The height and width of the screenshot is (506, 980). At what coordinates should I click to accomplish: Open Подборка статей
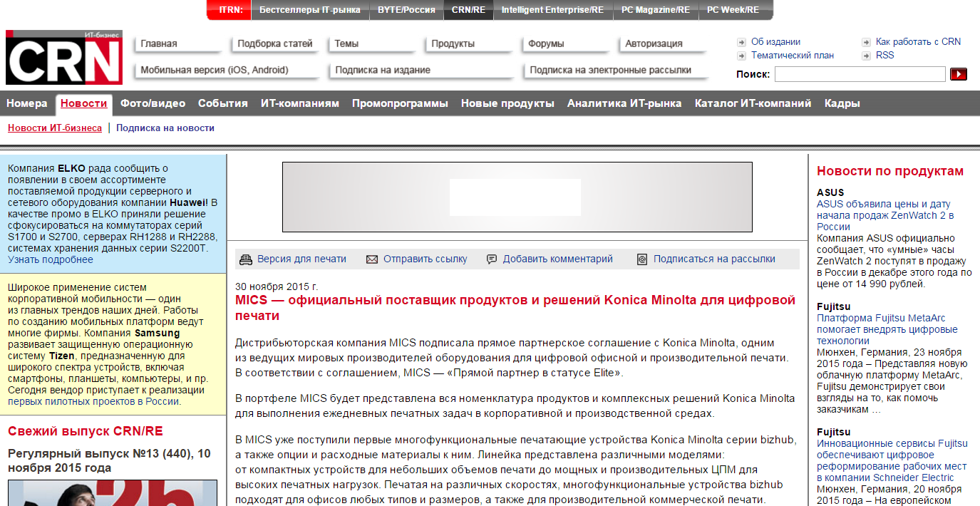click(x=275, y=43)
